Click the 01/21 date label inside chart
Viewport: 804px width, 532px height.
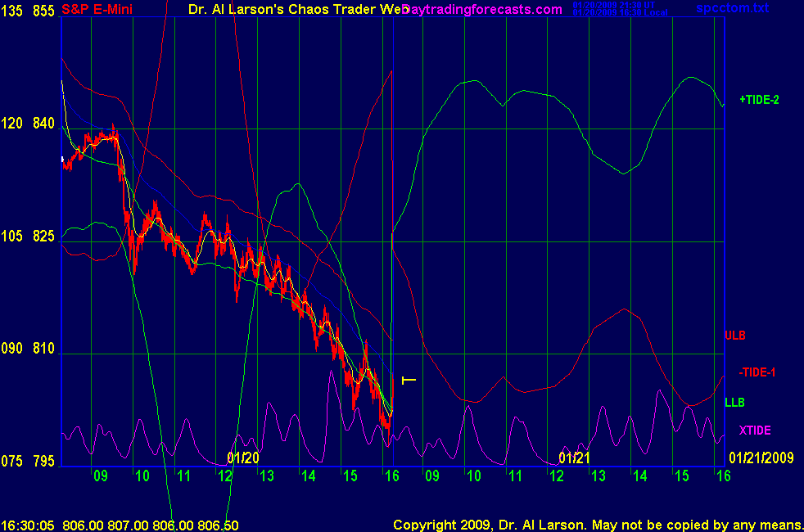574,458
